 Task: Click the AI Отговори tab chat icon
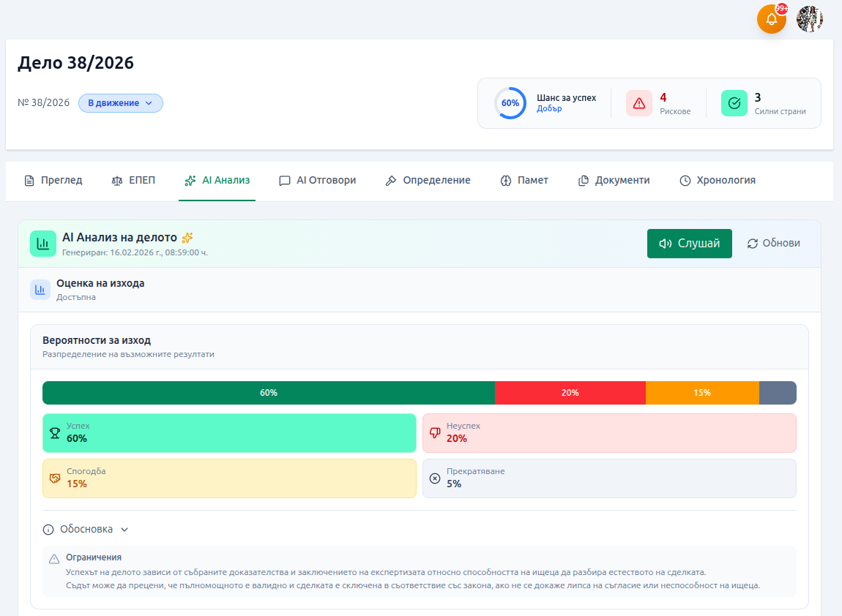pos(285,181)
